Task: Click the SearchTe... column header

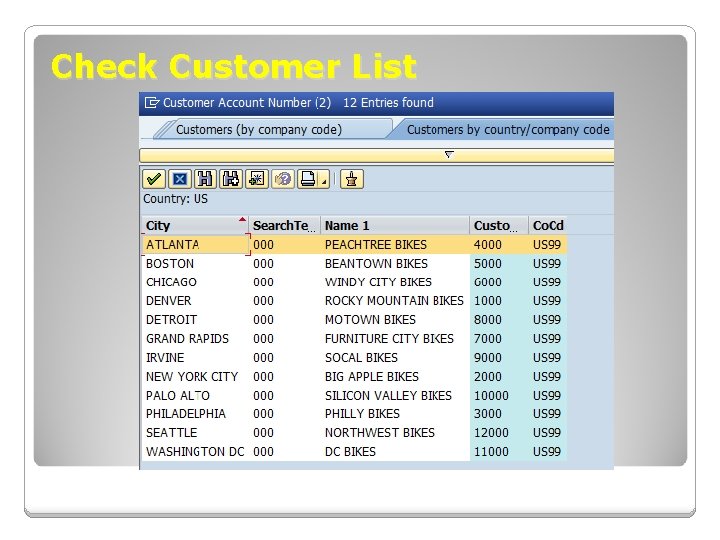Action: pyautogui.click(x=284, y=225)
